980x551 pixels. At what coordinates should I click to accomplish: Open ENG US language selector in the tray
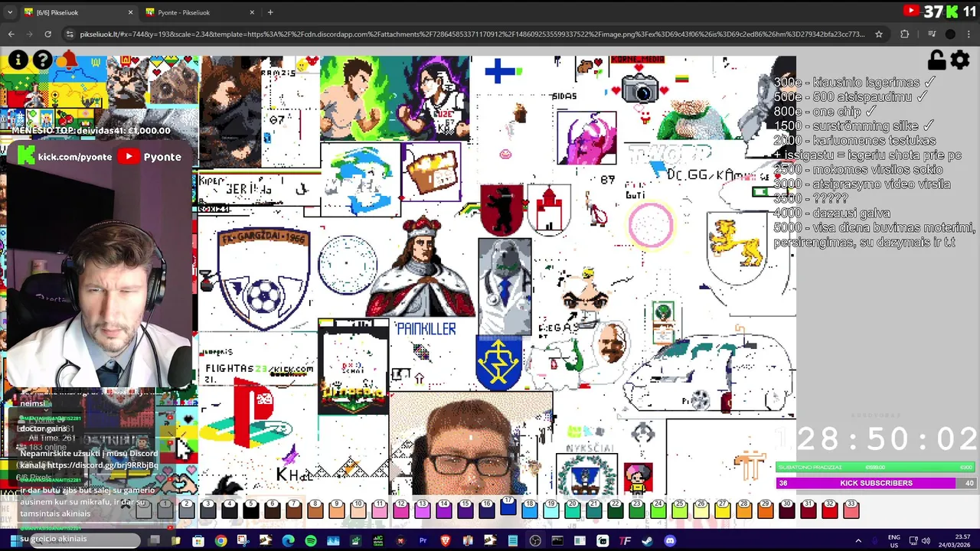[893, 541]
